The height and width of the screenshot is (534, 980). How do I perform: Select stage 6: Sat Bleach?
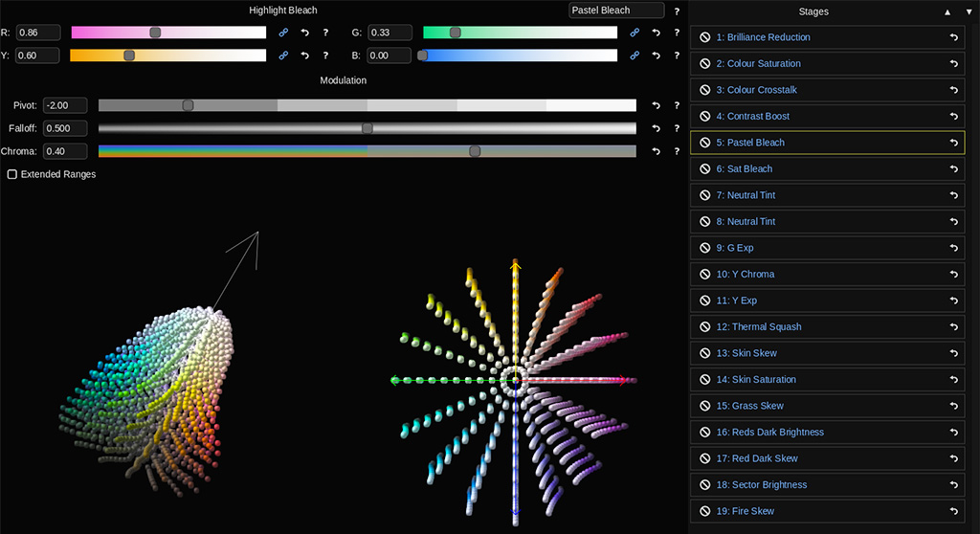[x=828, y=168]
